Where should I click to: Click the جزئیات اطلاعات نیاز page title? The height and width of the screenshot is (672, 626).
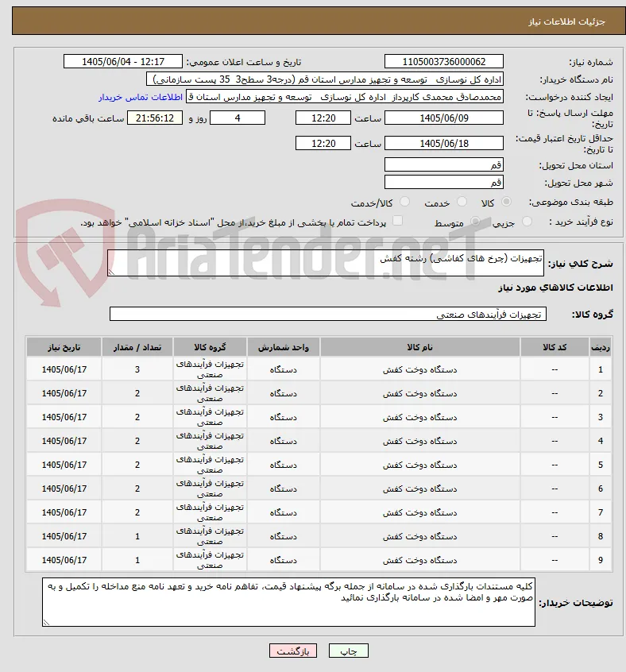(566, 22)
